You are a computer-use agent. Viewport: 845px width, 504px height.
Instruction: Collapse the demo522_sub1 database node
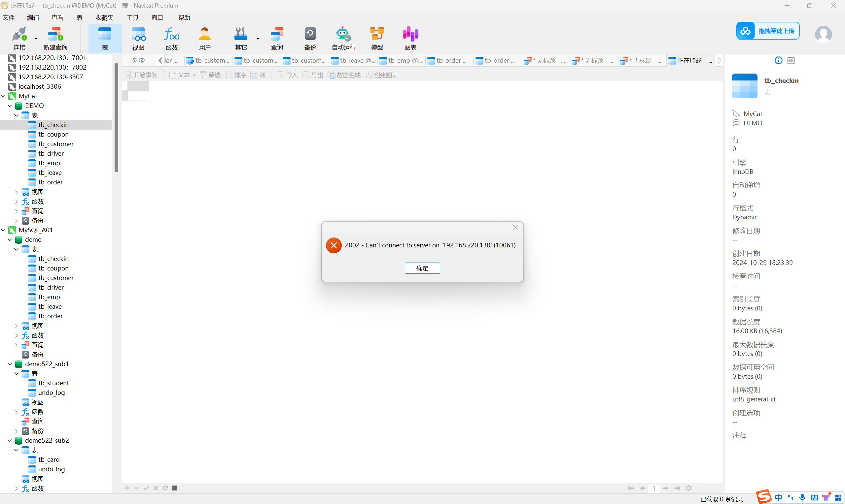click(10, 364)
